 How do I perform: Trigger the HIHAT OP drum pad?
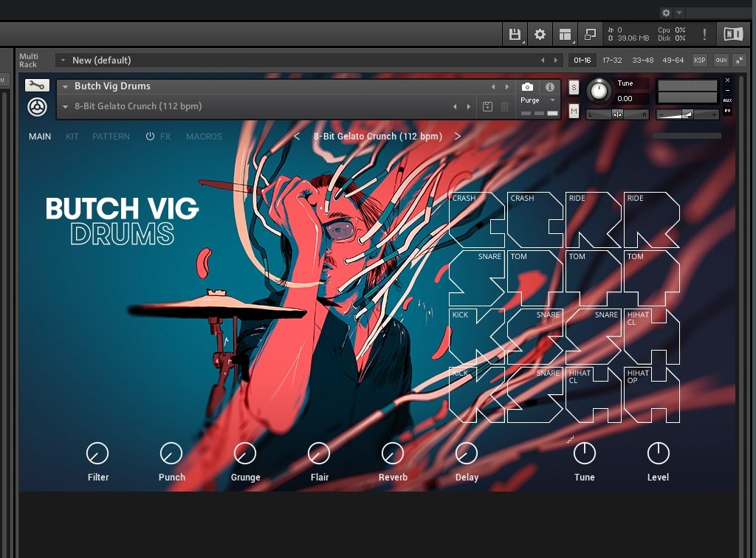point(651,395)
